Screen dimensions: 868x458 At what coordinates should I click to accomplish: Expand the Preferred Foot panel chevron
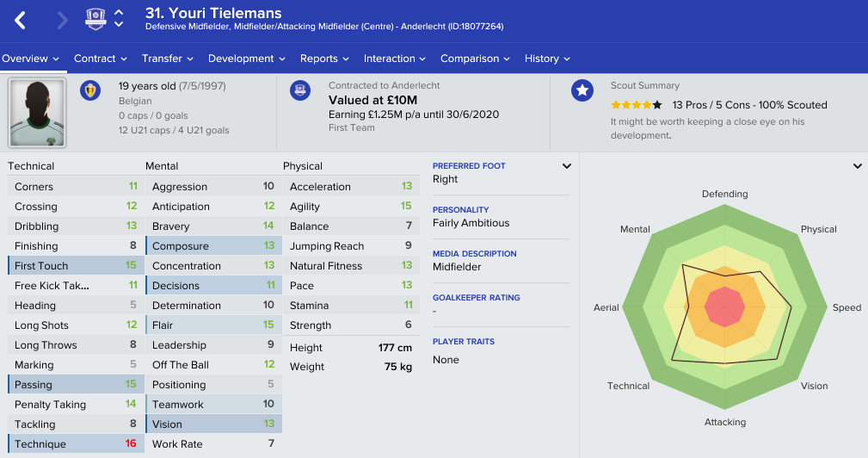566,166
